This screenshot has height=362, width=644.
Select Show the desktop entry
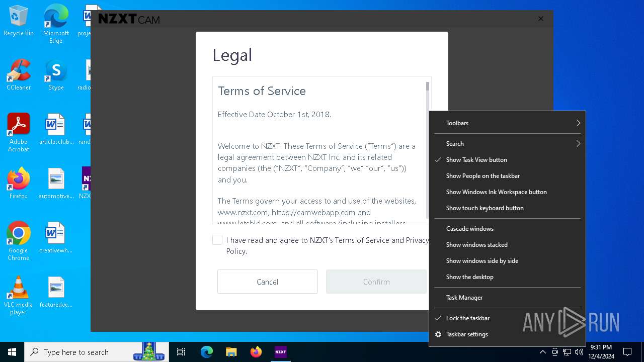(x=507, y=277)
